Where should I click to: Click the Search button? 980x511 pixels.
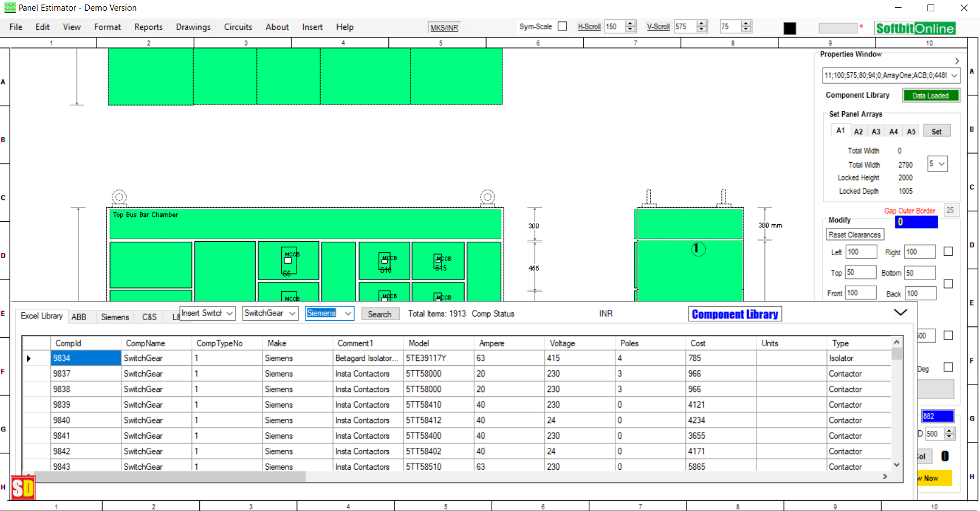pyautogui.click(x=380, y=314)
